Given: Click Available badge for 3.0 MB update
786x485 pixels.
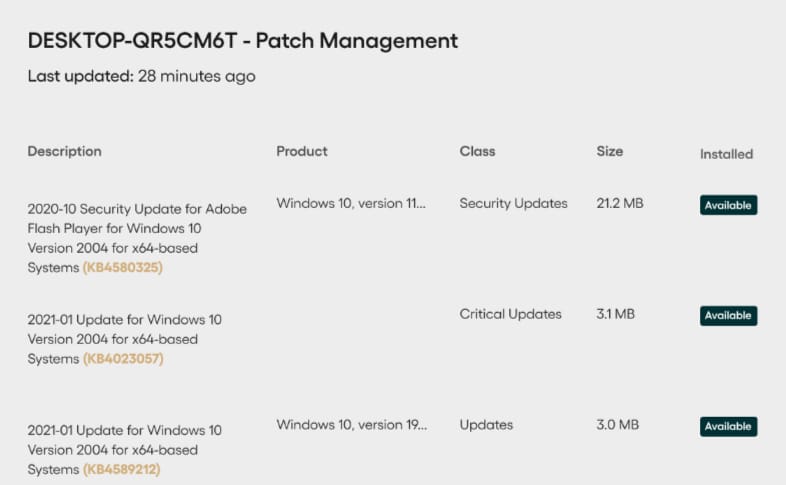Looking at the screenshot, I should tap(728, 426).
